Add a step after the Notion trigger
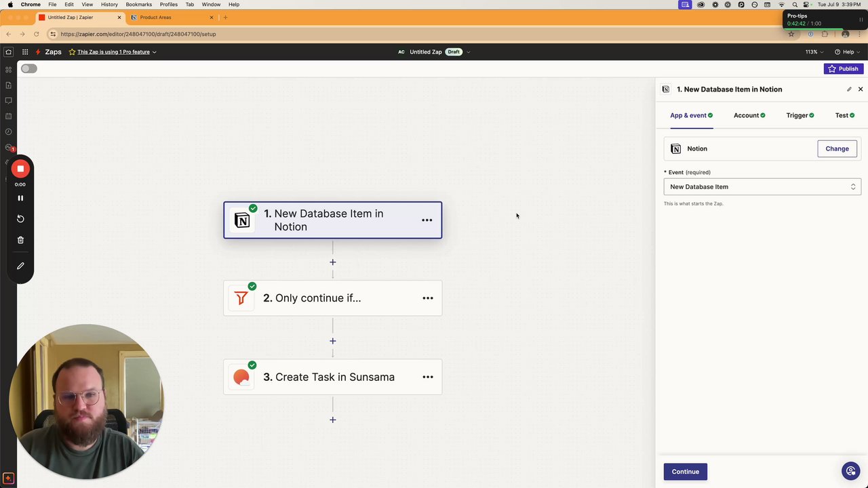Image resolution: width=868 pixels, height=488 pixels. point(332,262)
